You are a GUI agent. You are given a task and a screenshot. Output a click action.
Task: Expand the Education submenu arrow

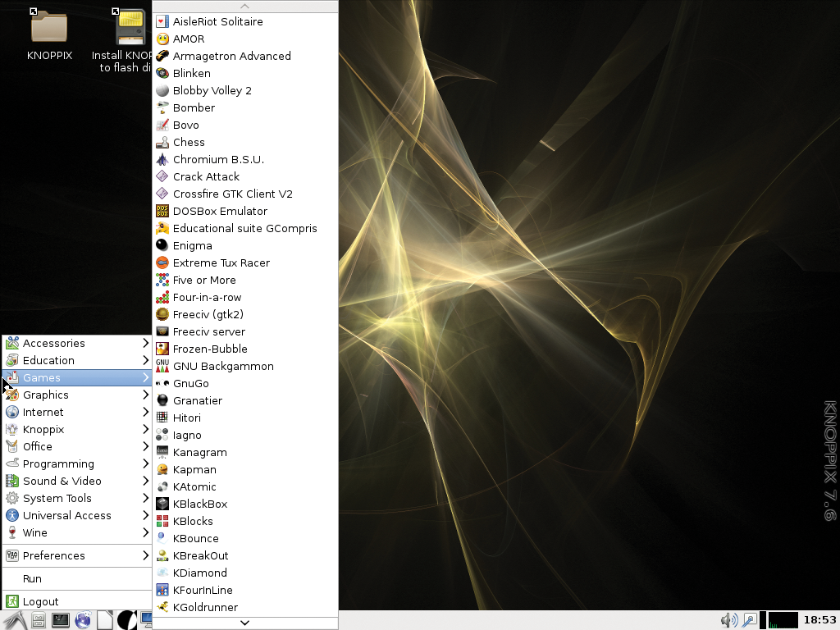coord(145,360)
